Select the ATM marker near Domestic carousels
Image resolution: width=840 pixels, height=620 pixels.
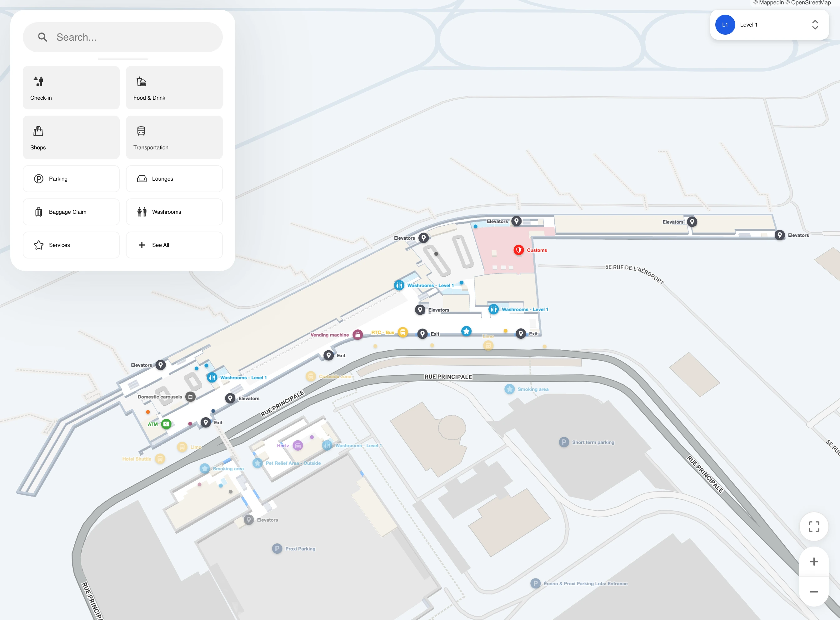166,424
